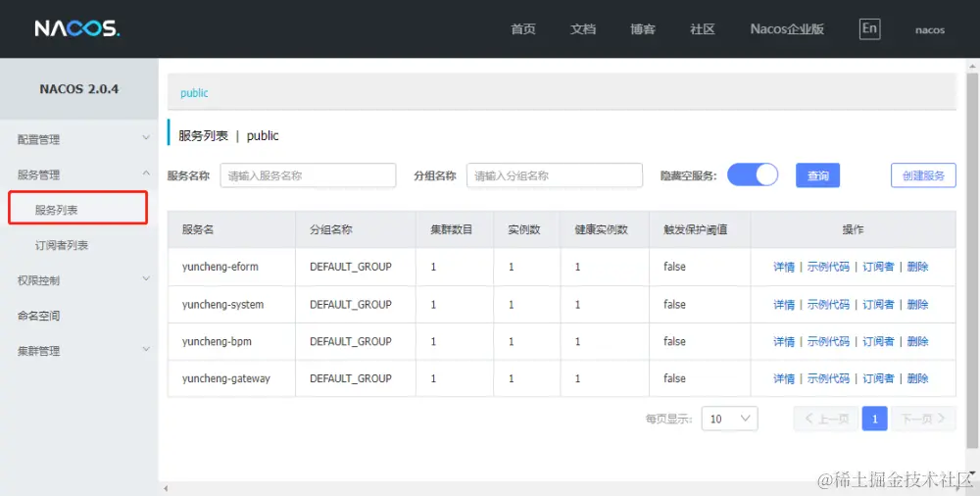Click the 下一页 pagination button

(923, 419)
